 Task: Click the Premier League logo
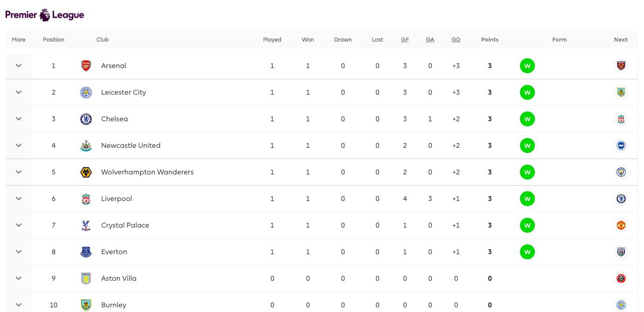45,15
